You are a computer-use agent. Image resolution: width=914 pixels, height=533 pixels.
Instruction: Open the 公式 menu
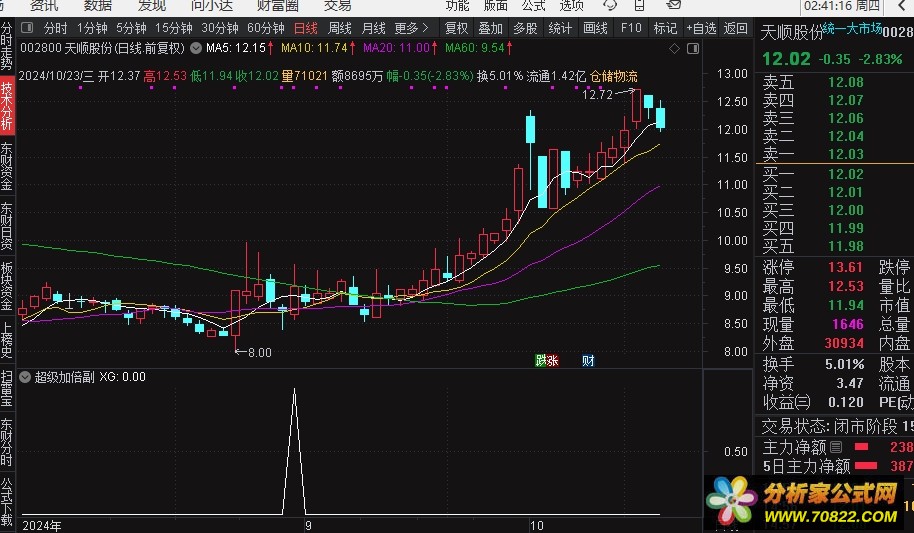533,5
